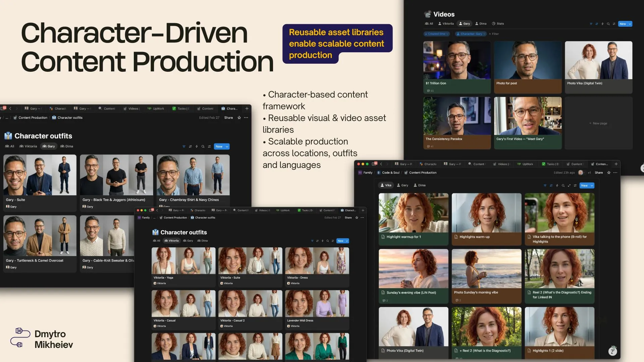Viewport: 644px width, 362px height.
Task: Click the automation lightning icon in Content Production window
Action: [557, 185]
